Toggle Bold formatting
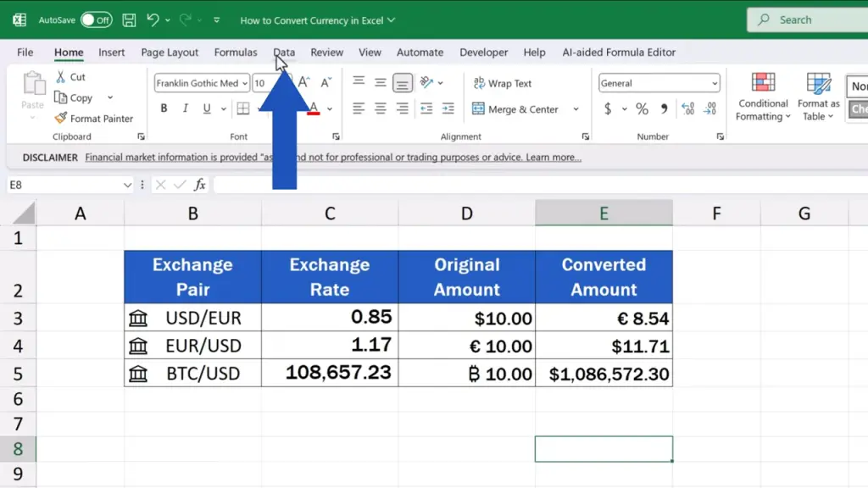The image size is (868, 488). (164, 109)
